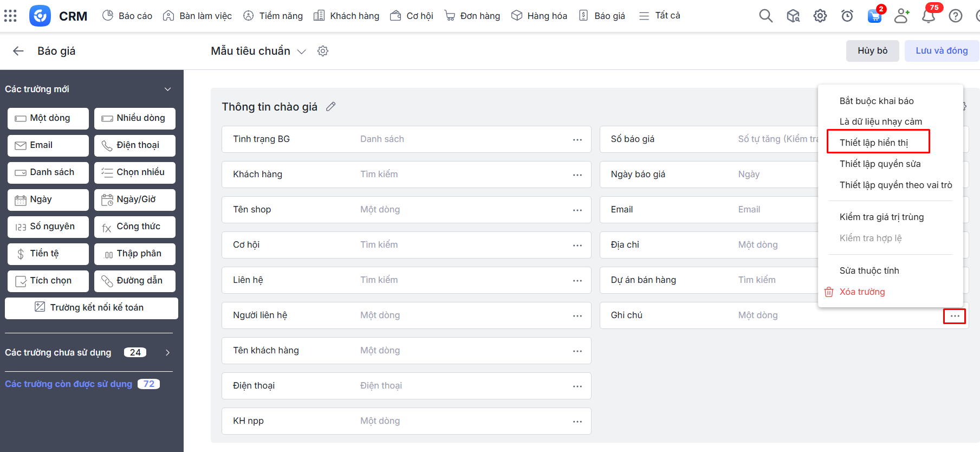Click the Hủy bỏ button
Screen dimensions: 980x452
coord(872,51)
